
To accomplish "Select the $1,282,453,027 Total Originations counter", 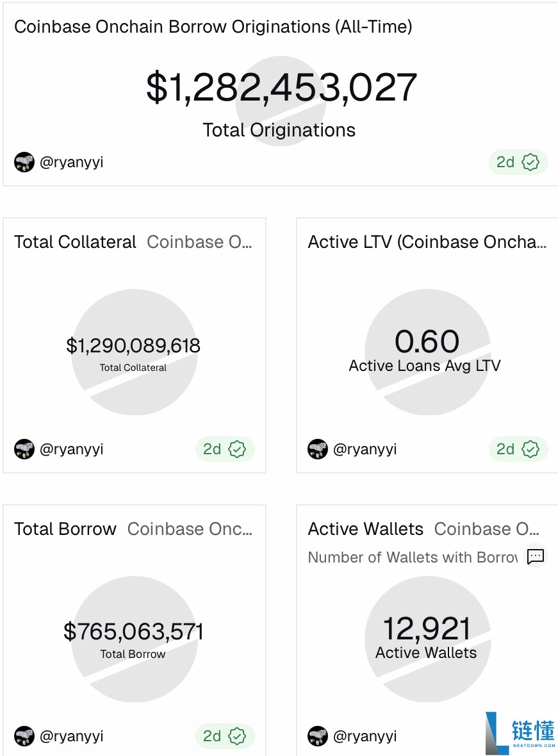I will tap(281, 88).
